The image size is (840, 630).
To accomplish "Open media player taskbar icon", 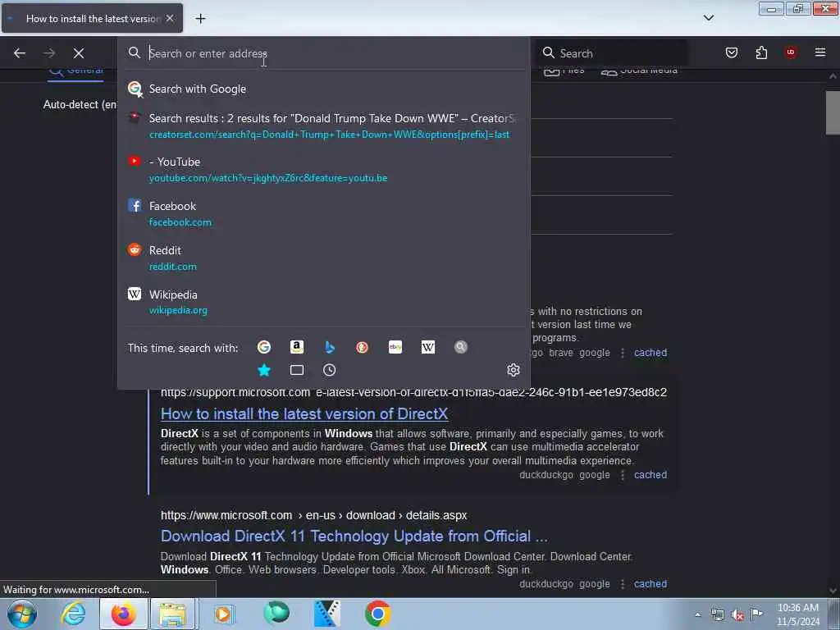I will [223, 614].
